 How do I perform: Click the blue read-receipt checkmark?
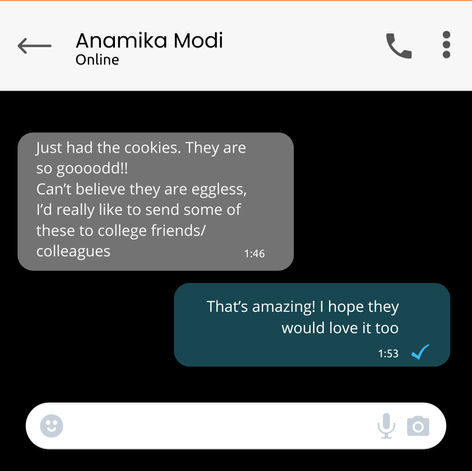pos(420,352)
